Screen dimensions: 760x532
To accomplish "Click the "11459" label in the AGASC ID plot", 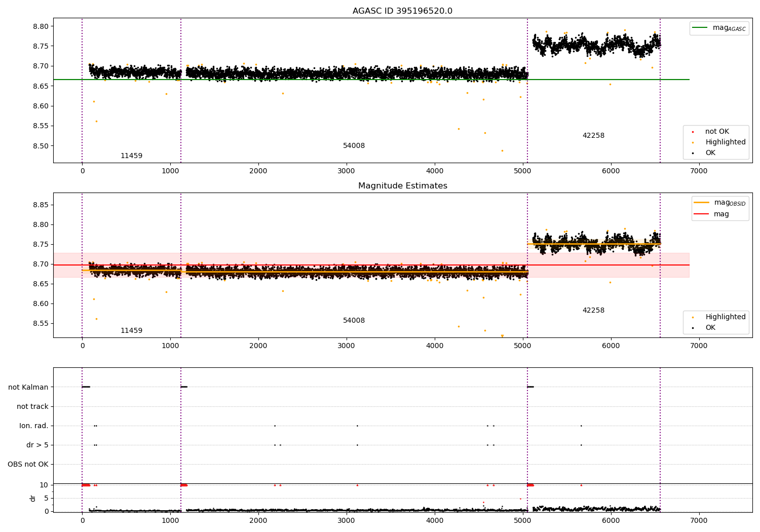I will click(131, 156).
